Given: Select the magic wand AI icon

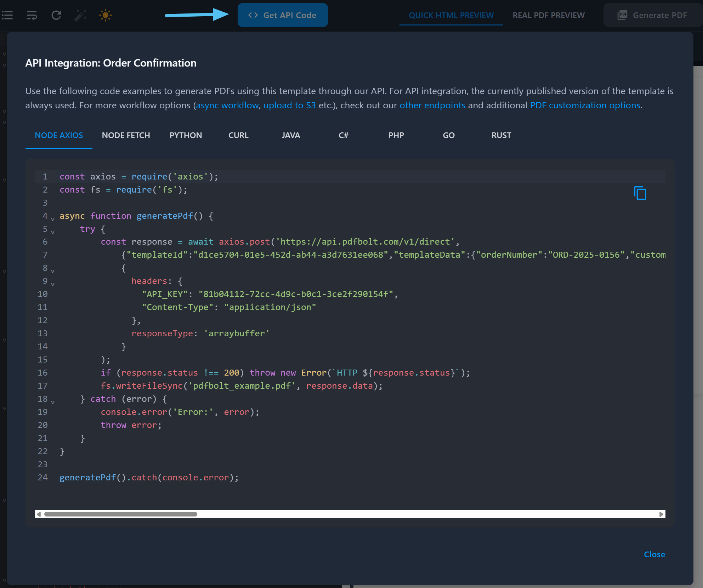Looking at the screenshot, I should point(80,15).
